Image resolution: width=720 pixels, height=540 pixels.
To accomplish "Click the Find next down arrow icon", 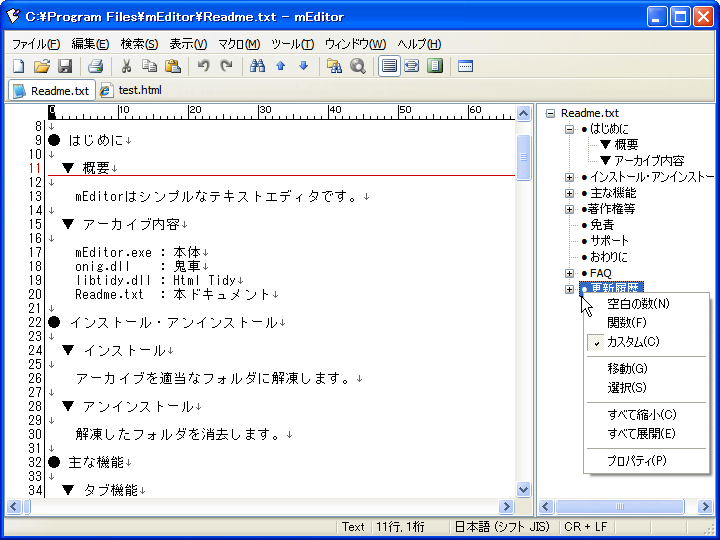I will (x=304, y=66).
